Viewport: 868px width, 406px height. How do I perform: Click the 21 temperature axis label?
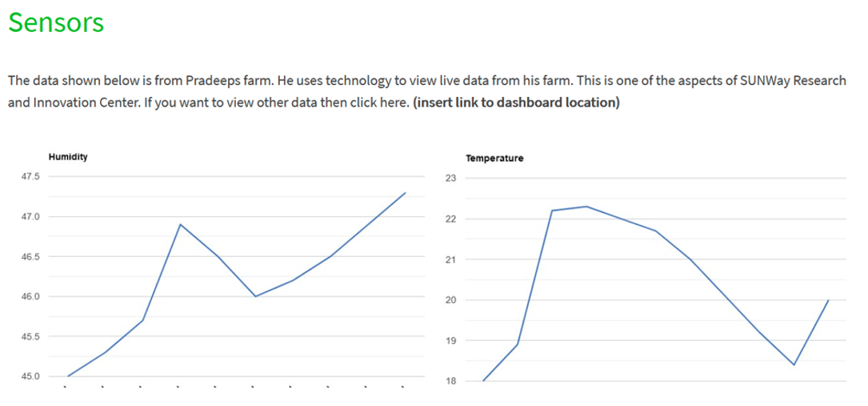pos(449,259)
